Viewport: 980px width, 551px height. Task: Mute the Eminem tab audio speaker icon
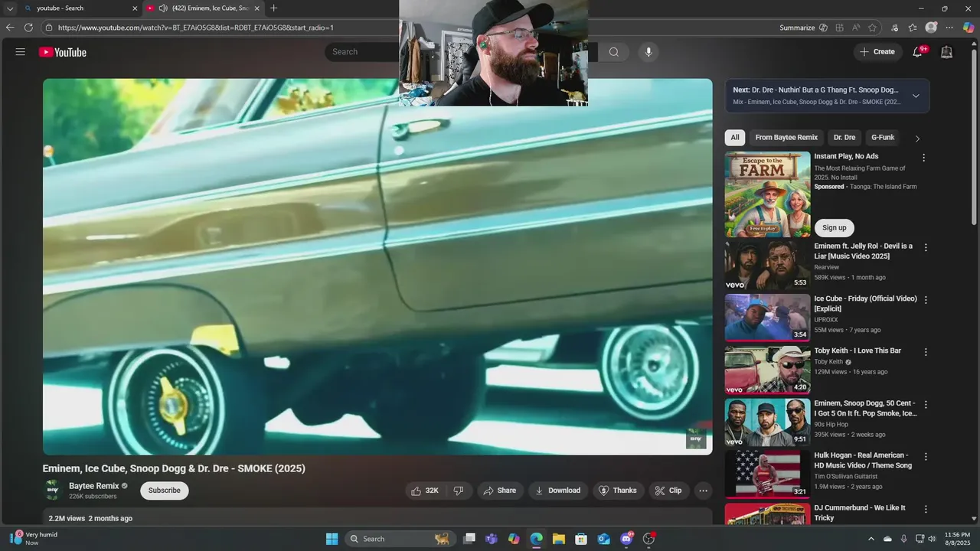163,8
